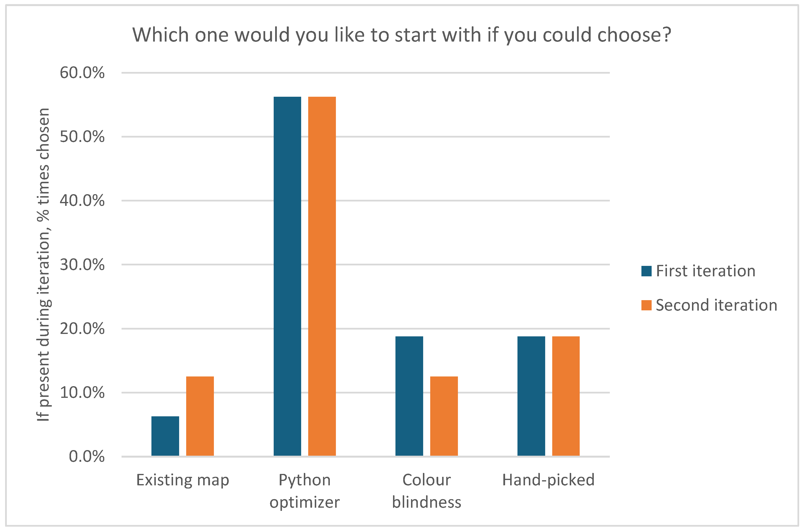Click the blue First iteration legend swatch
The width and height of the screenshot is (805, 532).
point(646,271)
